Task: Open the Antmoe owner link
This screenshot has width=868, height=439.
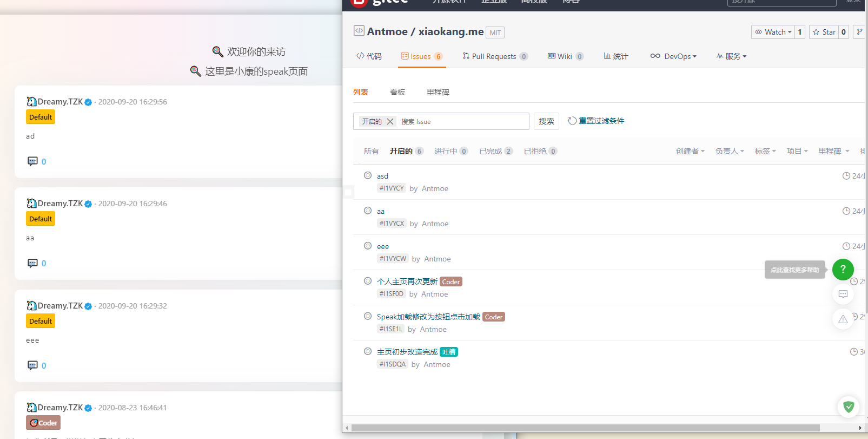Action: coord(387,31)
